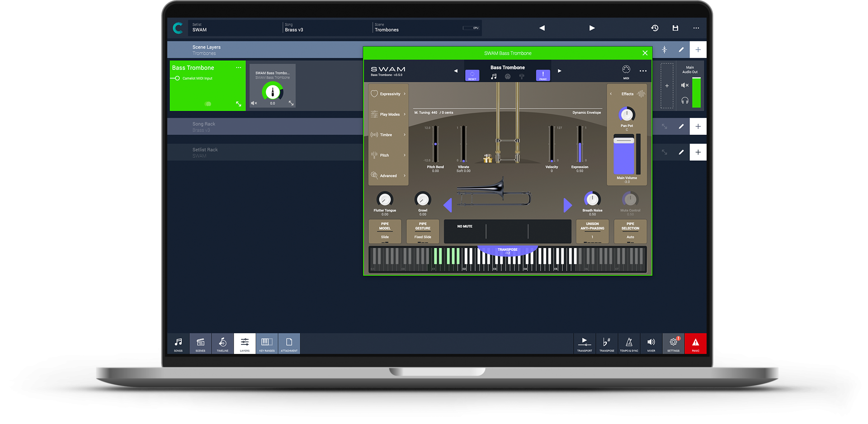868x424 pixels.
Task: Click the NO MUTE selector
Action: [x=465, y=226]
